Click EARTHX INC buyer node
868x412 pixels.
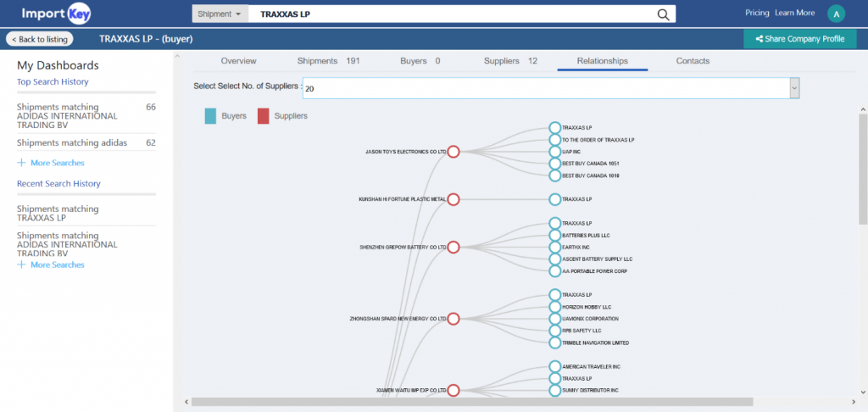point(554,247)
